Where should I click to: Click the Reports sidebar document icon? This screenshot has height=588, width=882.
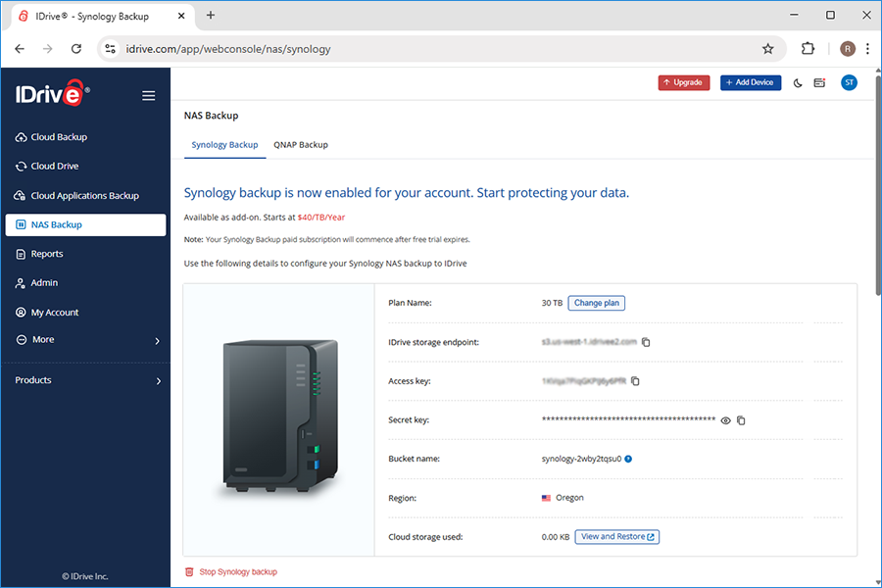21,255
